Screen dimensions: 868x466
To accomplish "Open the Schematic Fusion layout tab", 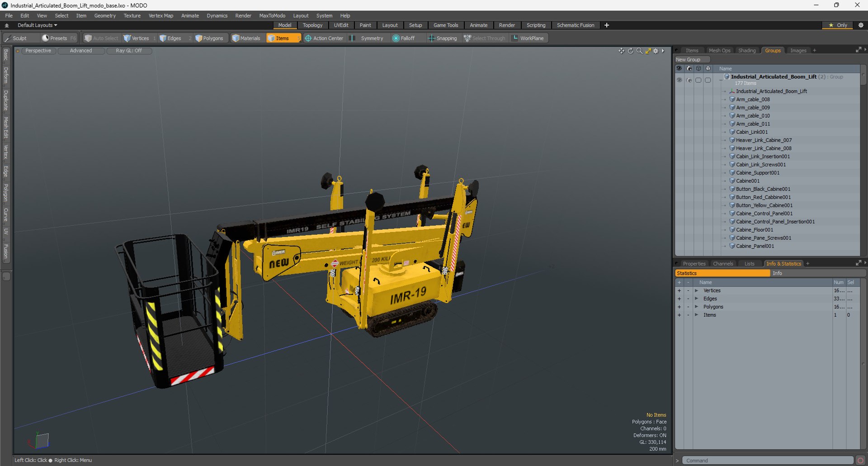I will [x=576, y=25].
